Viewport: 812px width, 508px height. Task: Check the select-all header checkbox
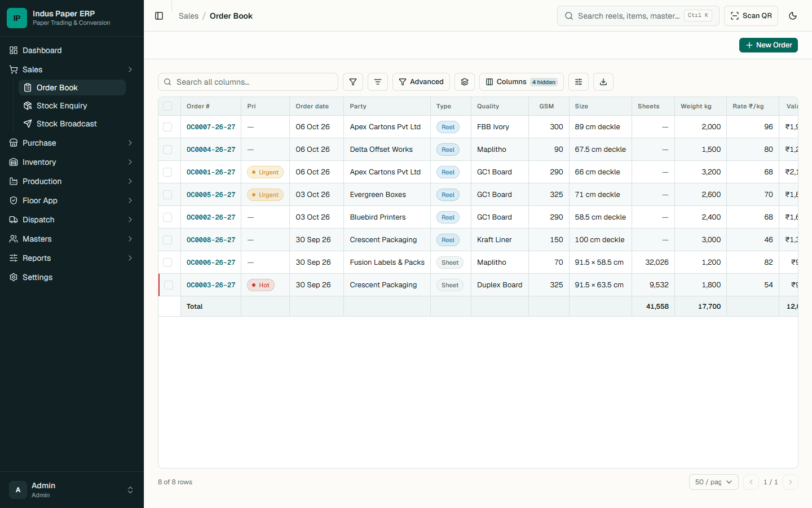click(x=167, y=106)
